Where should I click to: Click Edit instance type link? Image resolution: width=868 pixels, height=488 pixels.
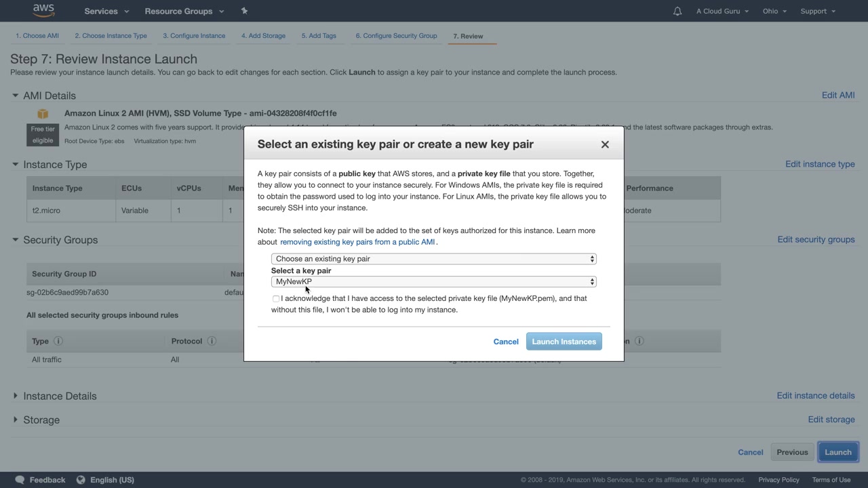click(x=820, y=164)
